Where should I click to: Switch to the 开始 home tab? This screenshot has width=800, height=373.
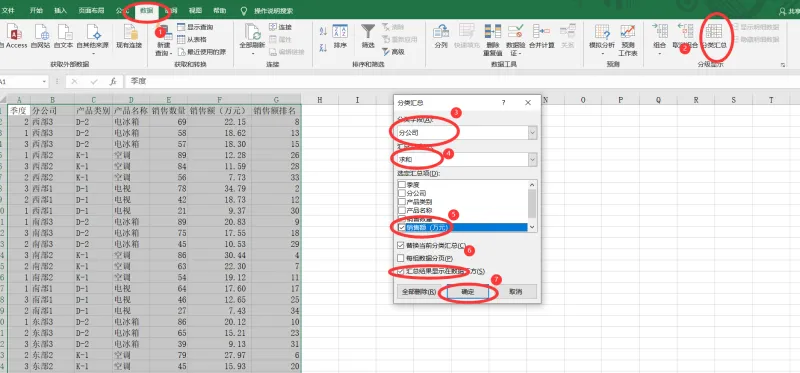[36, 10]
